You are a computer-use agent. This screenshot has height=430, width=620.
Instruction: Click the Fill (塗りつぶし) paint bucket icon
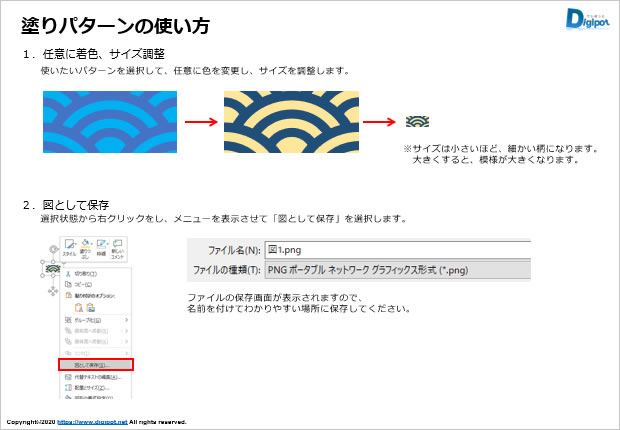point(85,246)
